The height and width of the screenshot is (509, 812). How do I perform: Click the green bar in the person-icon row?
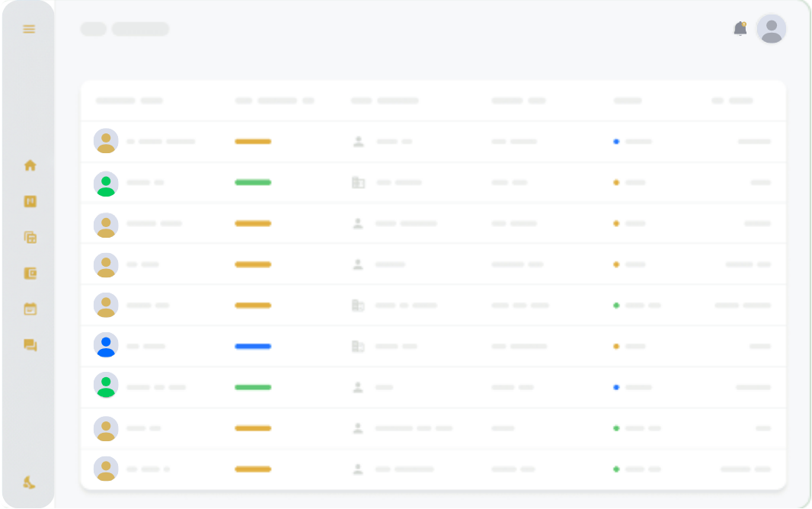(x=253, y=387)
